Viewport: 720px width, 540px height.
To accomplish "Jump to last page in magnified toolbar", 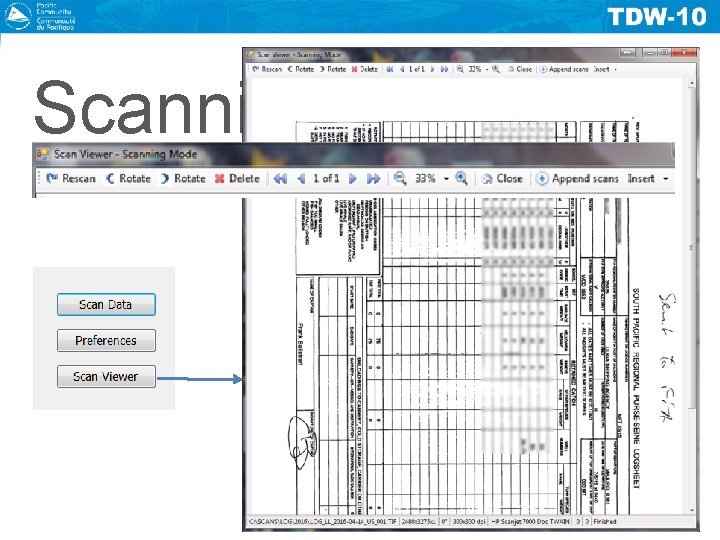I will (374, 179).
